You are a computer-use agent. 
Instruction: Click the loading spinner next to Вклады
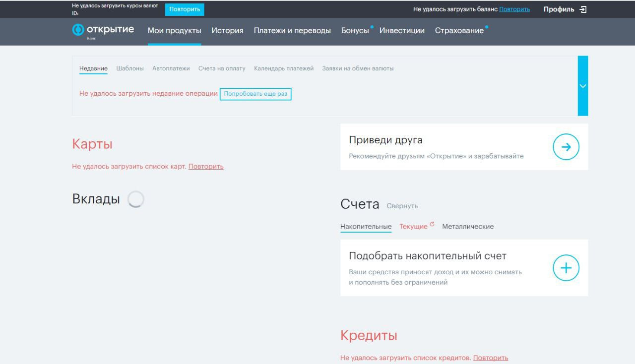coord(136,199)
